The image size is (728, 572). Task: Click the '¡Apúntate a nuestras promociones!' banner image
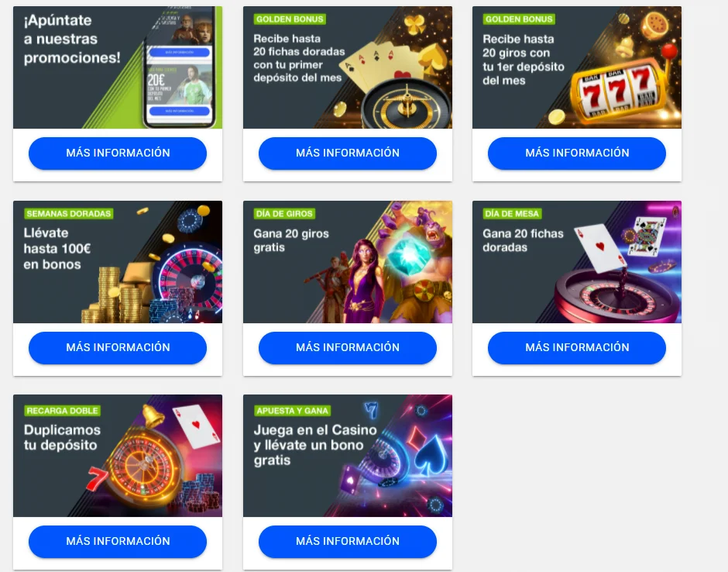(118, 67)
